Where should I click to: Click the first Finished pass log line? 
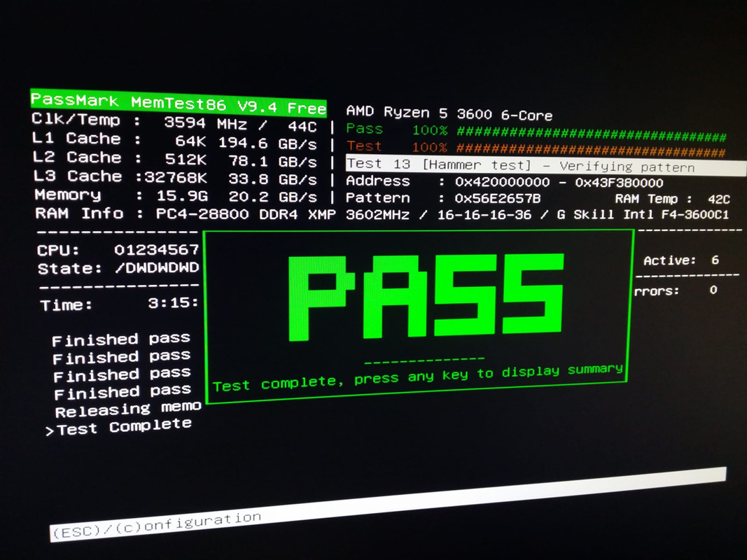tap(121, 339)
